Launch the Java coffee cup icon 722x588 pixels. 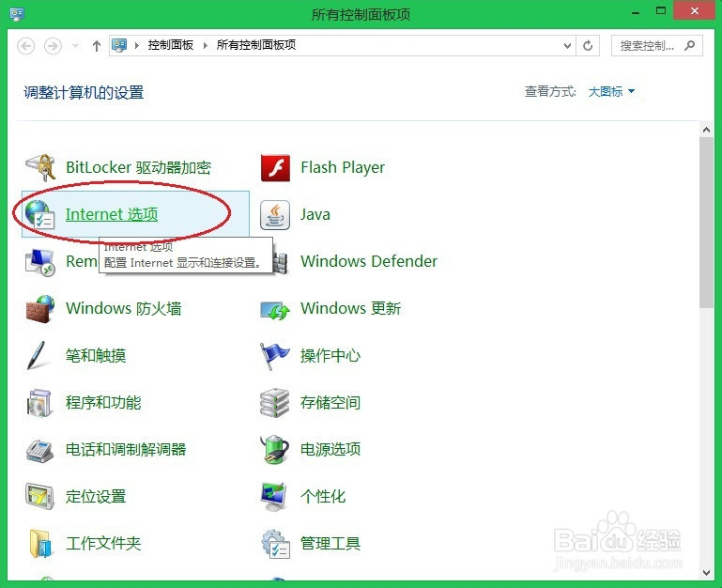(275, 215)
